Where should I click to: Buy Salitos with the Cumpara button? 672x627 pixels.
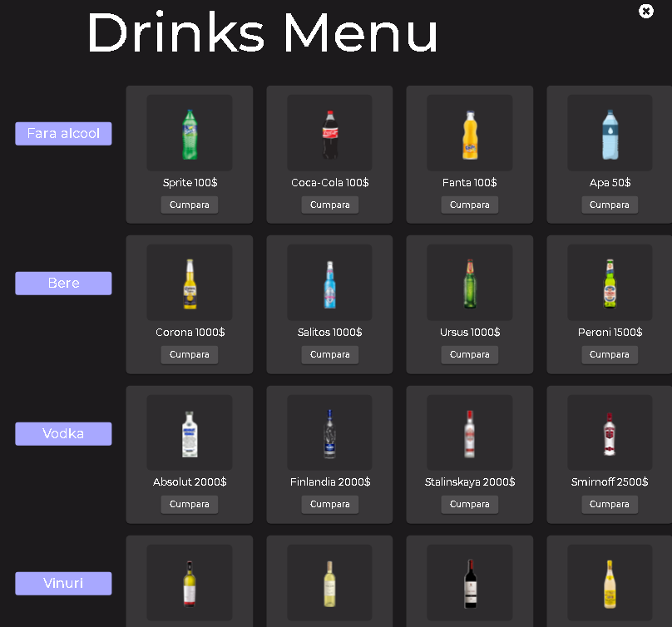point(329,354)
